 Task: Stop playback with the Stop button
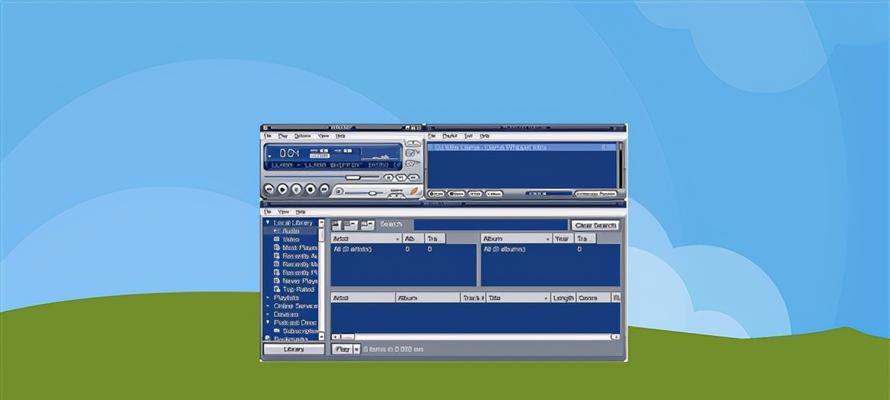click(310, 189)
